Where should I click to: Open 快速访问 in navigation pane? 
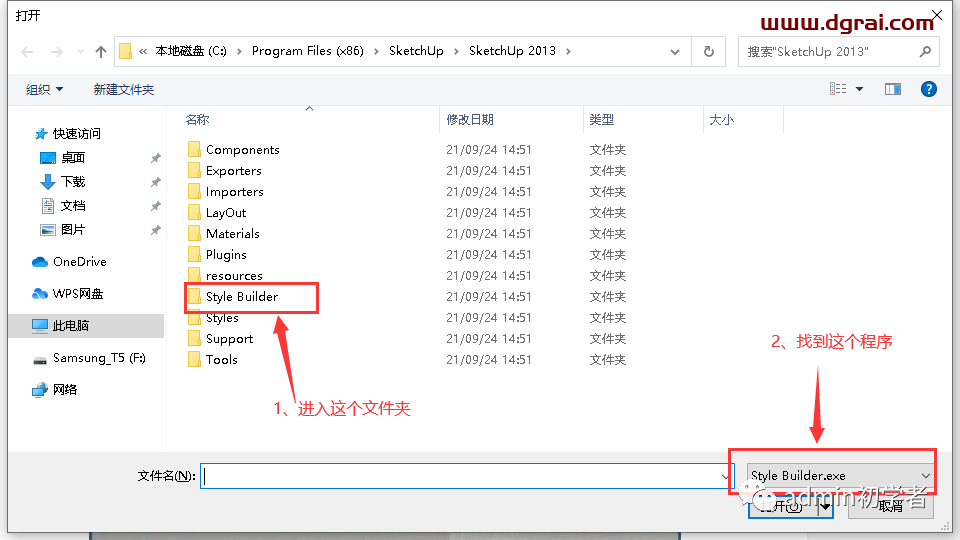point(77,133)
